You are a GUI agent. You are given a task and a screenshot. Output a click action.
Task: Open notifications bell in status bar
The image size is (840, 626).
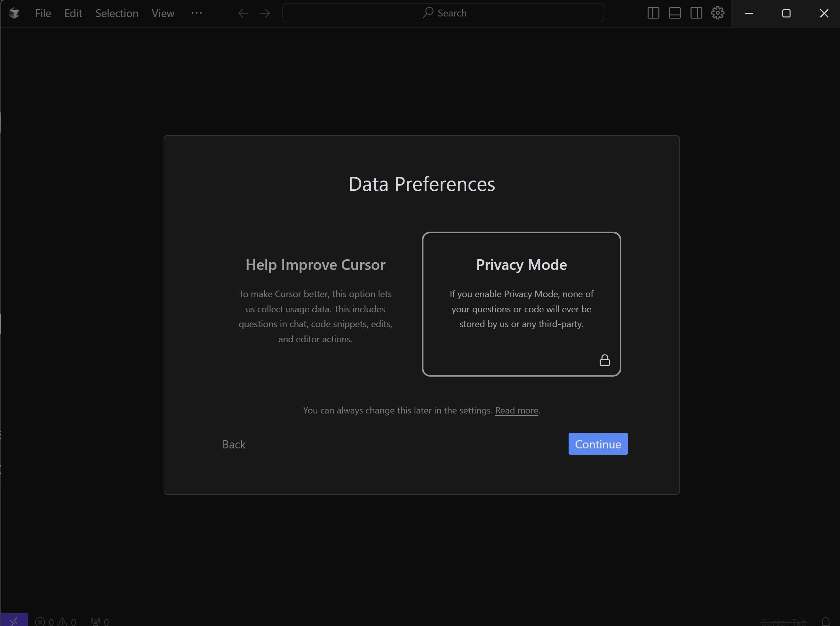coord(825,621)
